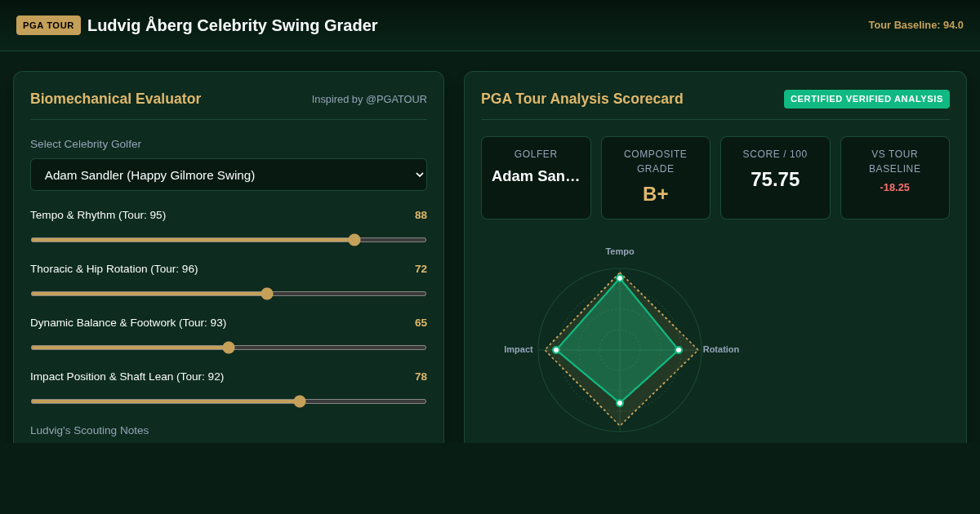Click the Inspired by @PGATOUR text
This screenshot has height=514, width=980.
(369, 99)
